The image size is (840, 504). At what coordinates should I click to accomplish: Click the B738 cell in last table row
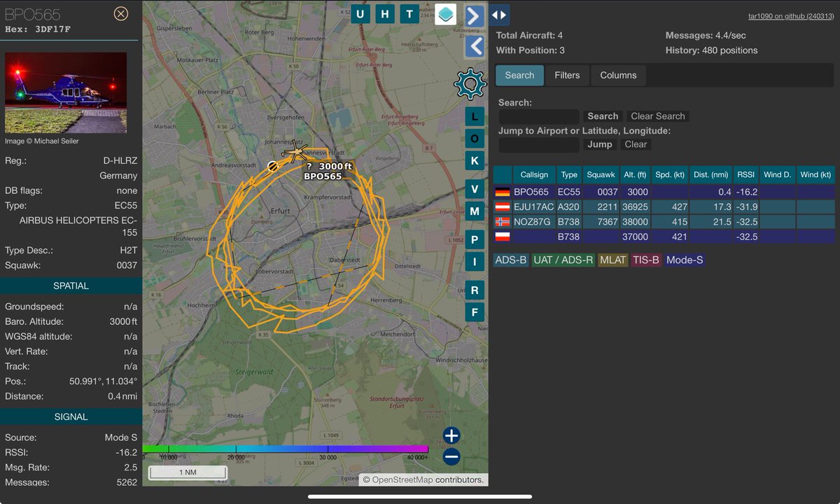pos(569,237)
